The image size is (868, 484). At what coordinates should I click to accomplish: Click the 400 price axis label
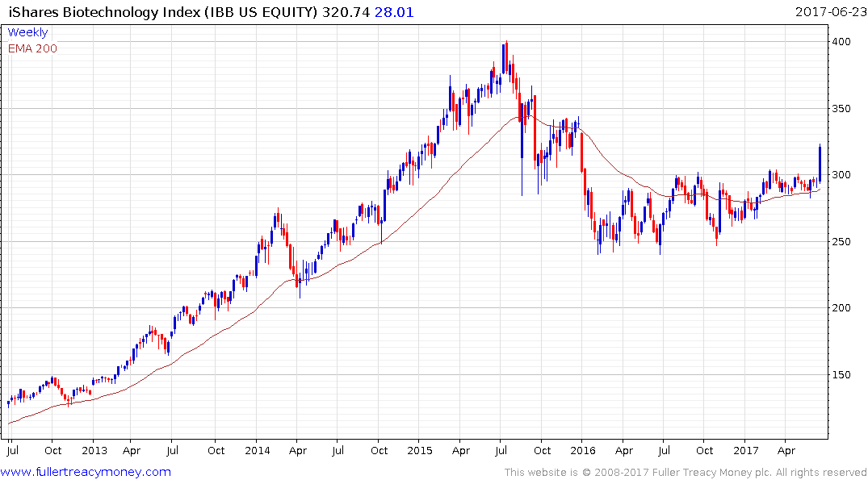[841, 42]
